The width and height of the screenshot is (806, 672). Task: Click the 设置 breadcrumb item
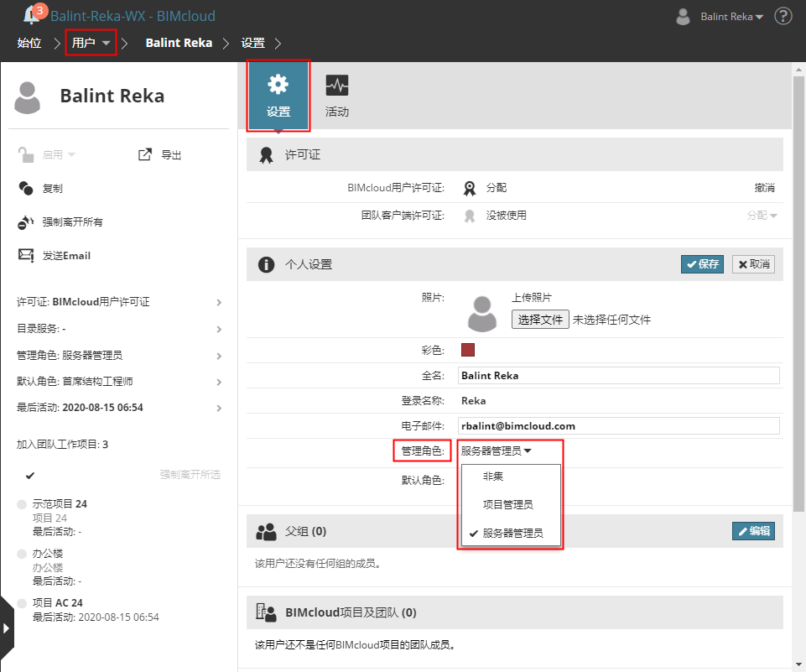tap(253, 43)
